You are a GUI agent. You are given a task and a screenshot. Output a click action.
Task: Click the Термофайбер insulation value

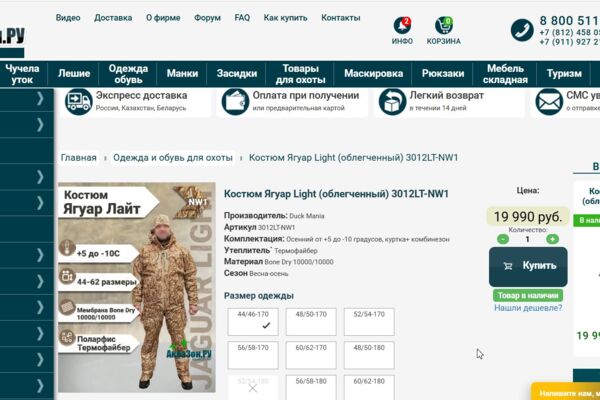click(296, 251)
